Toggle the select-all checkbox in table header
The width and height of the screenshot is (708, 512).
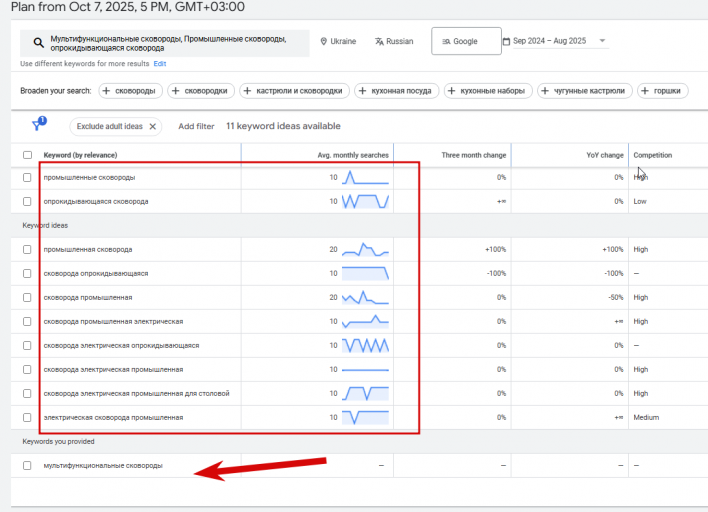[x=28, y=155]
